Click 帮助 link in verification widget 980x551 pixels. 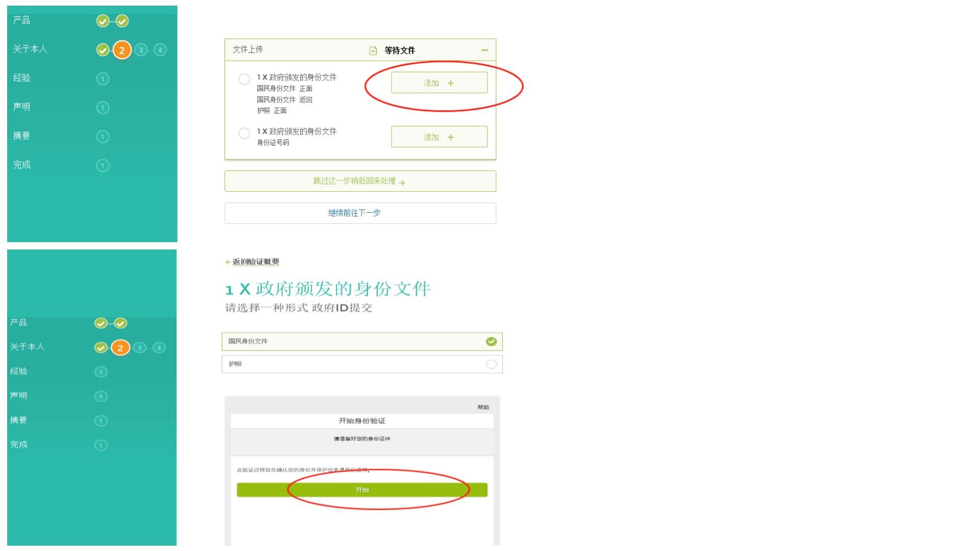(483, 407)
